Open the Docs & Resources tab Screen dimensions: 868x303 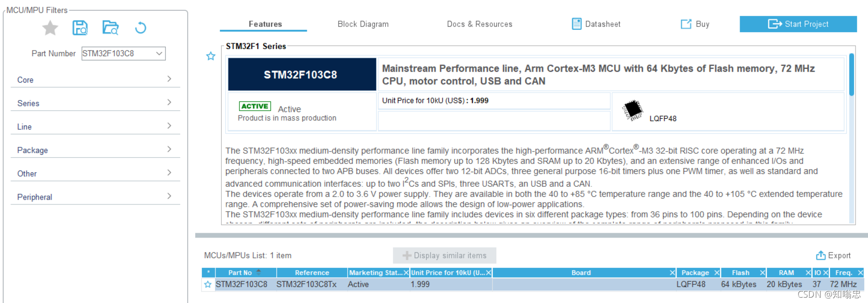pyautogui.click(x=479, y=24)
